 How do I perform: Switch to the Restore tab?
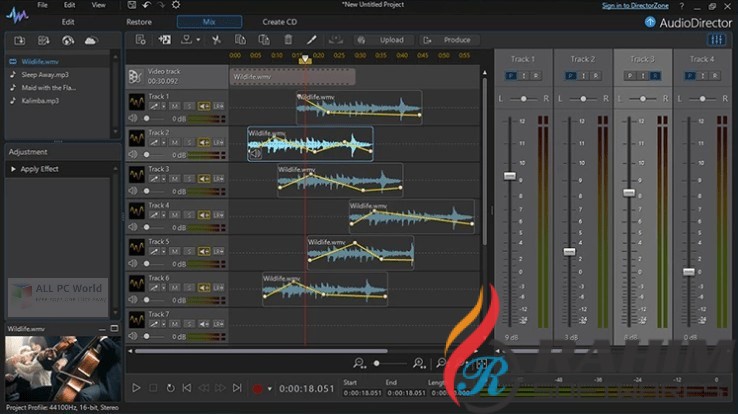139,21
